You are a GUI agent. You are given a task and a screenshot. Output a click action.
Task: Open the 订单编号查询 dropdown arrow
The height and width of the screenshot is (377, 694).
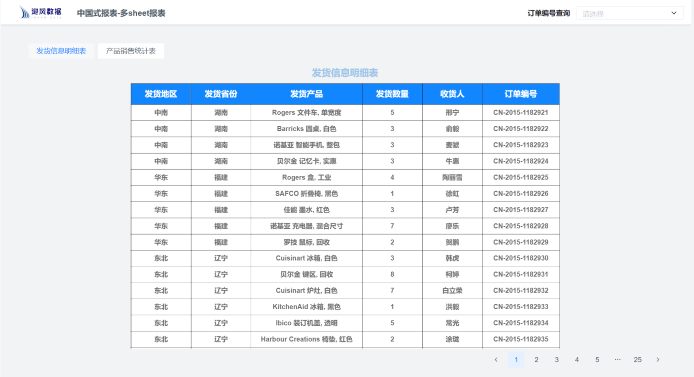[x=674, y=13]
